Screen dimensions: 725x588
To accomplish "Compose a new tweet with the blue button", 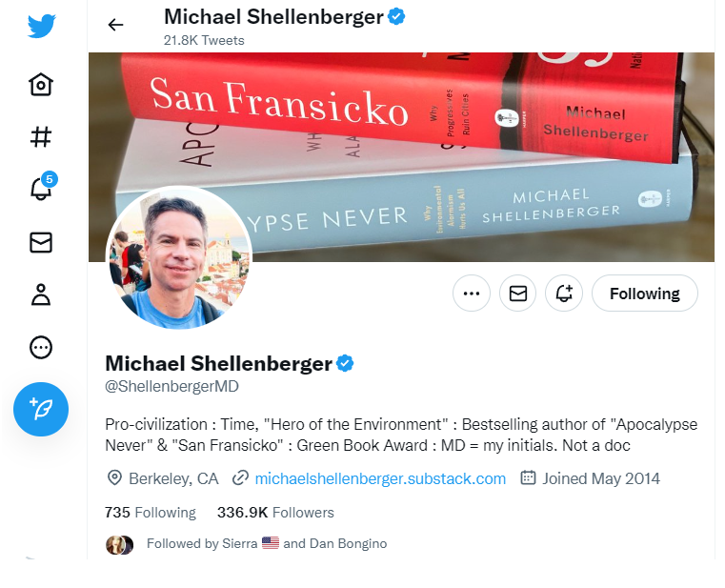I will 41,409.
